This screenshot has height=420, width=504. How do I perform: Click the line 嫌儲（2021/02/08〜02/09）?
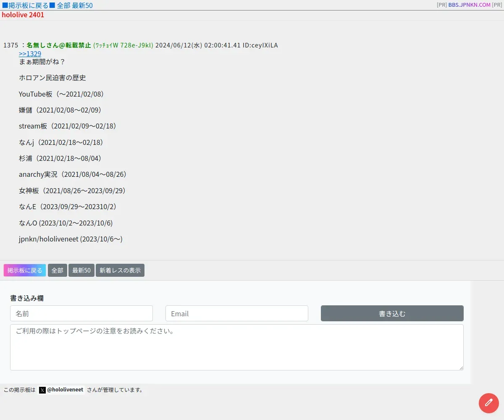[x=60, y=110]
